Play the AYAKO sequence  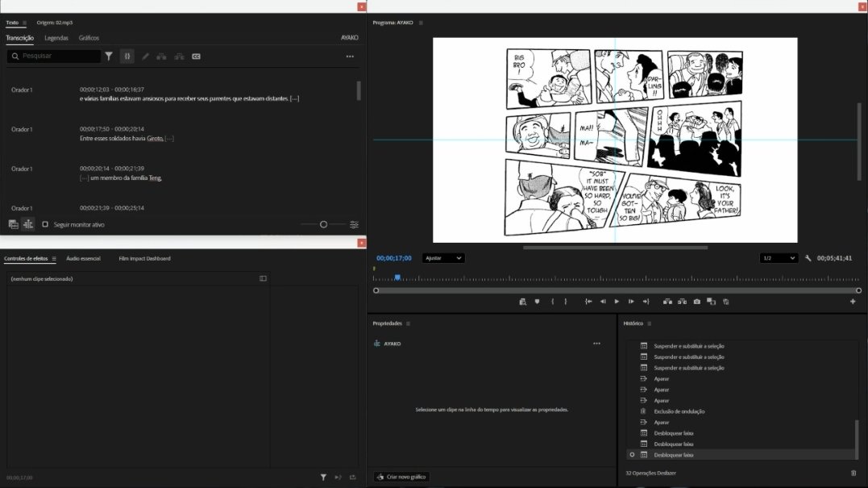pyautogui.click(x=617, y=302)
